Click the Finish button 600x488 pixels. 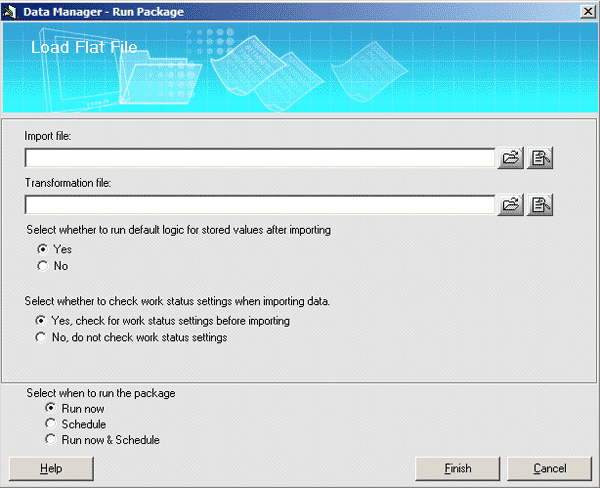coord(458,468)
